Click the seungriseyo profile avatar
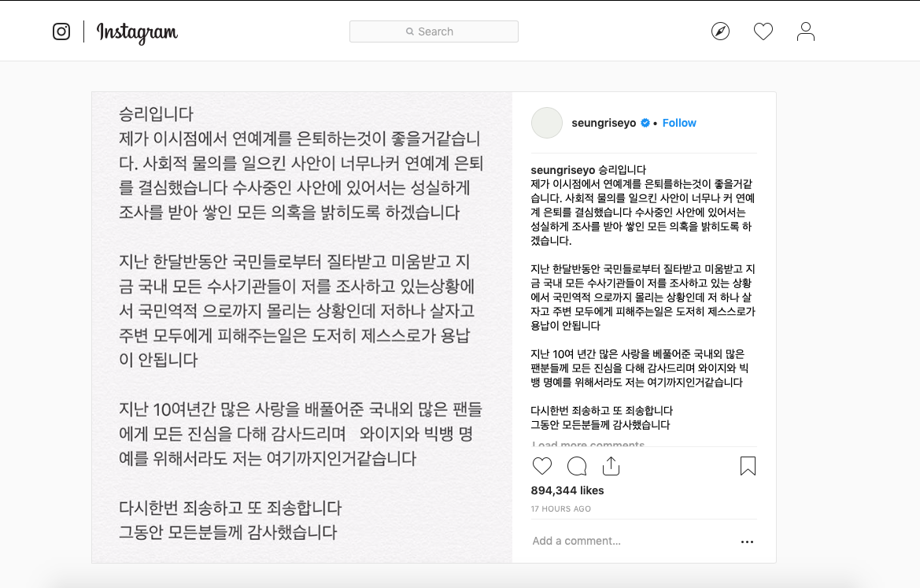The width and height of the screenshot is (920, 588). (x=547, y=123)
